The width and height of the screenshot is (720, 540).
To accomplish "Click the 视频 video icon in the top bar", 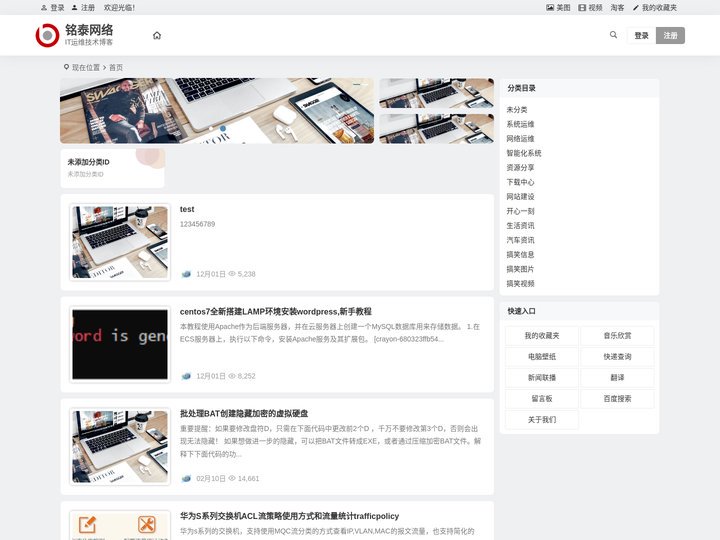I will click(x=582, y=7).
